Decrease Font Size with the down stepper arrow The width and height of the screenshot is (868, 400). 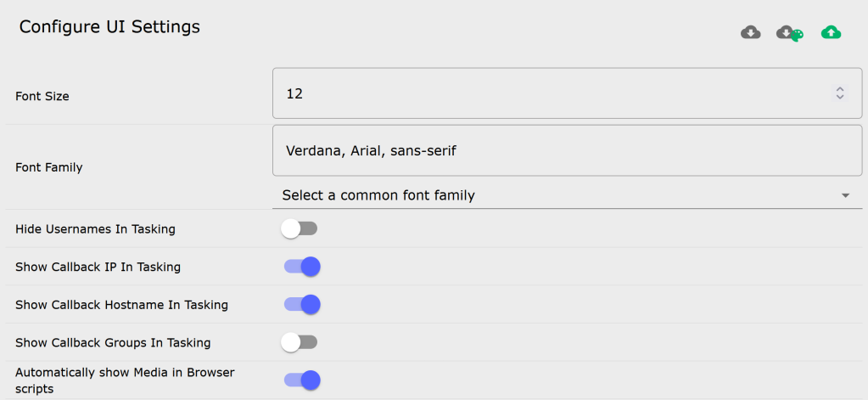(840, 97)
